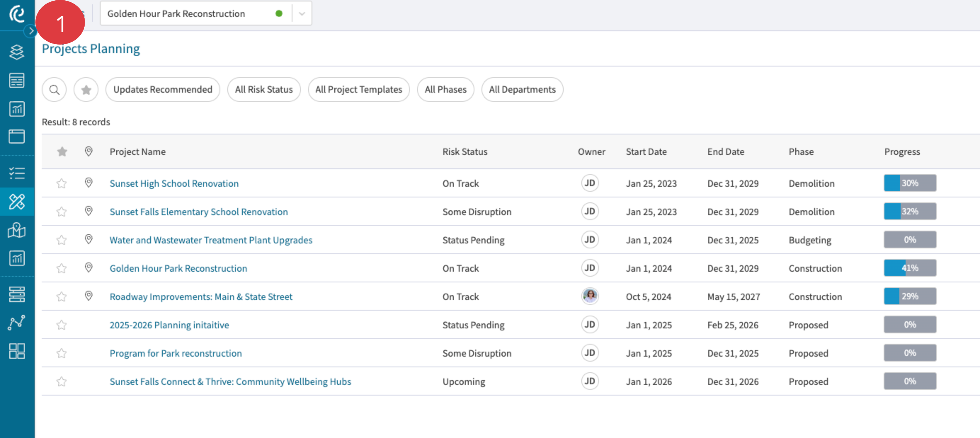
Task: Click the network graph icon in sidebar
Action: [x=17, y=322]
